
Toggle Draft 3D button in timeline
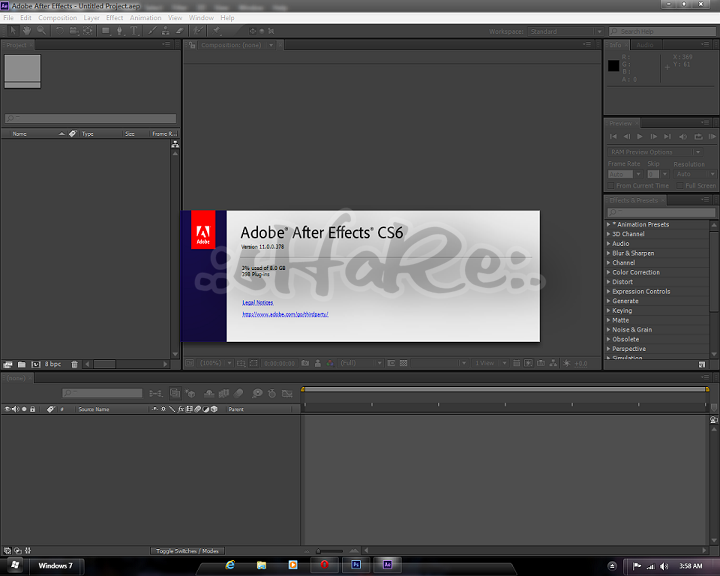tap(190, 393)
